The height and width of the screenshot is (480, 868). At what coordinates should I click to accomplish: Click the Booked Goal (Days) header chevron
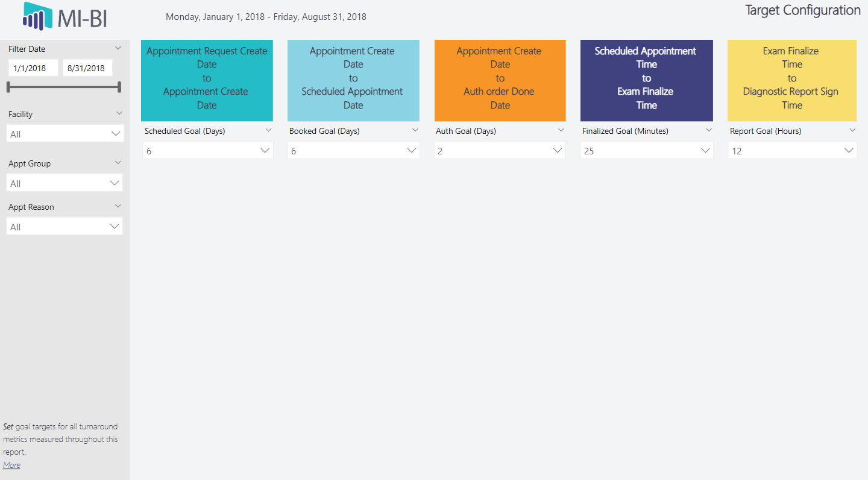click(415, 130)
